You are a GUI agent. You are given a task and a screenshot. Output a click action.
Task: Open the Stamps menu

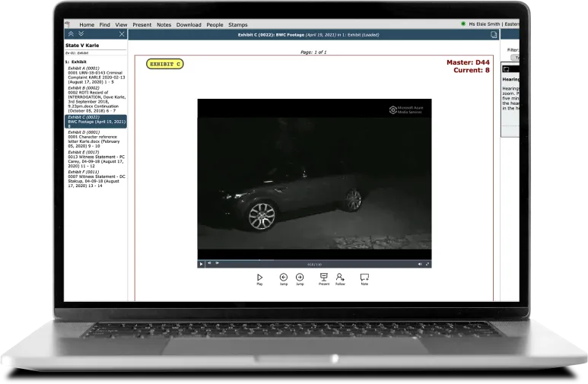[x=237, y=24]
